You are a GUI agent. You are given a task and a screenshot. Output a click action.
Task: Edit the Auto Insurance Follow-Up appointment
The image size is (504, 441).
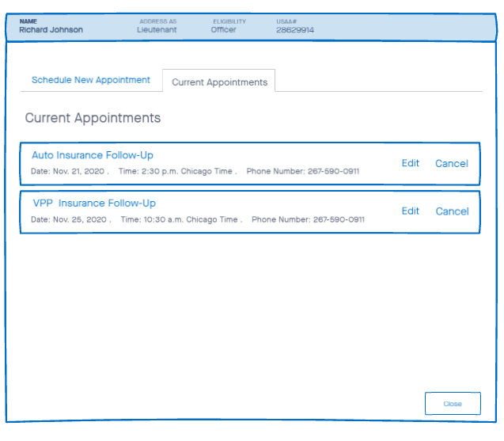(410, 163)
